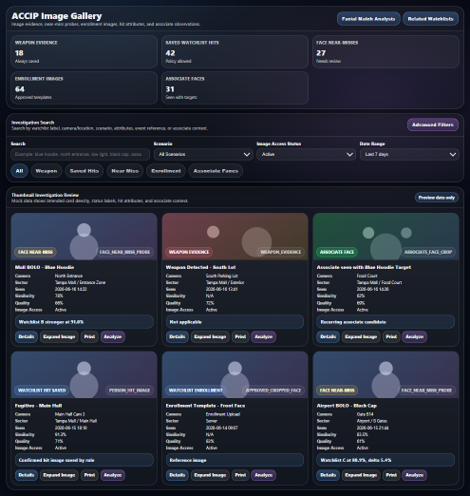Toggle the Near Miss filter chip
Viewport: 470px width, 496px height.
(x=125, y=171)
